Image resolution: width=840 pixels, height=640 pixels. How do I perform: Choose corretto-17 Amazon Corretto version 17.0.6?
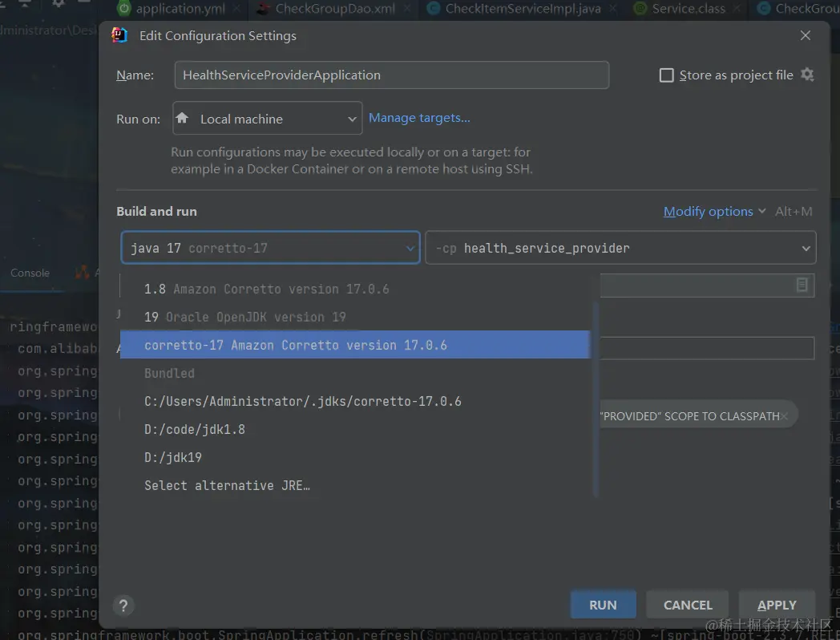tap(354, 345)
